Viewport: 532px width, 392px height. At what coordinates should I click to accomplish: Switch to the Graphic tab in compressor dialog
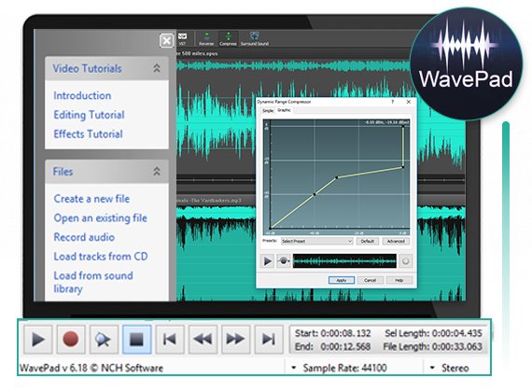click(x=284, y=110)
